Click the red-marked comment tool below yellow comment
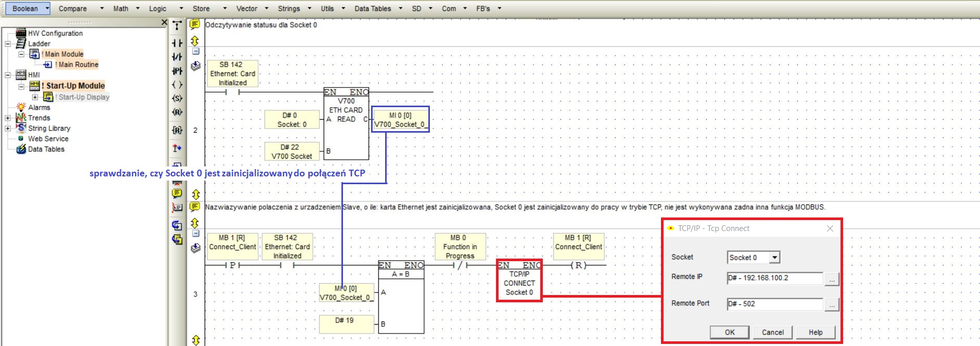This screenshot has width=980, height=346. 177,208
